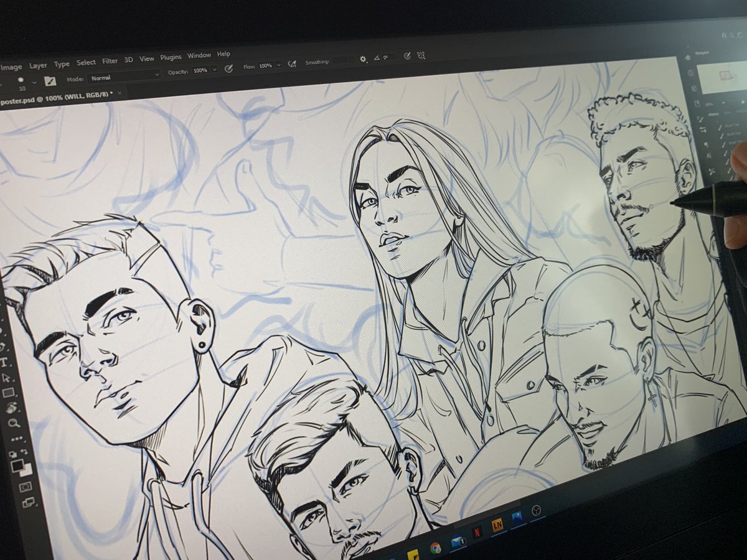Click the Navigator preview thumbnail
This screenshot has width=747, height=560.
[x=723, y=77]
